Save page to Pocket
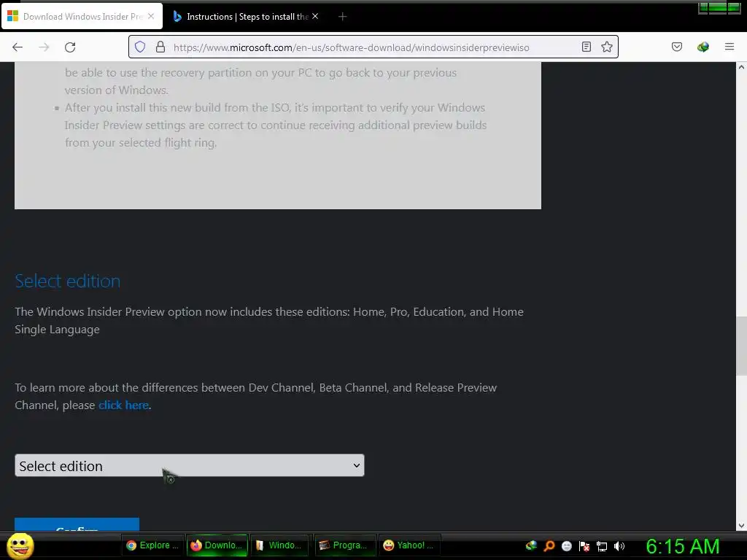Screen dimensions: 747x560 point(676,47)
